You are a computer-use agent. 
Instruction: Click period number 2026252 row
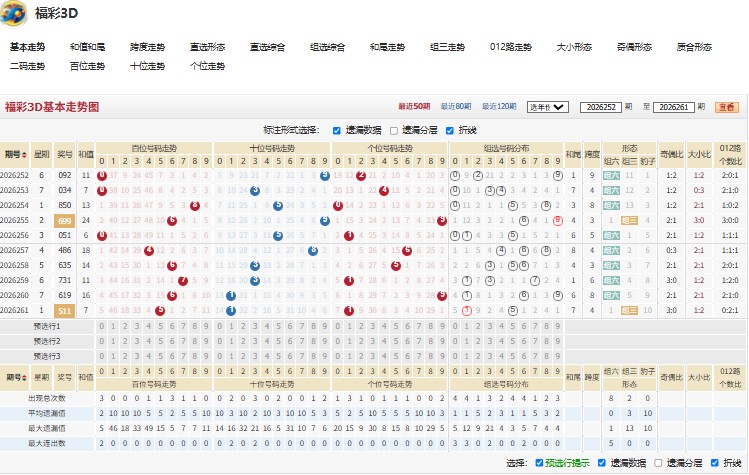point(14,175)
